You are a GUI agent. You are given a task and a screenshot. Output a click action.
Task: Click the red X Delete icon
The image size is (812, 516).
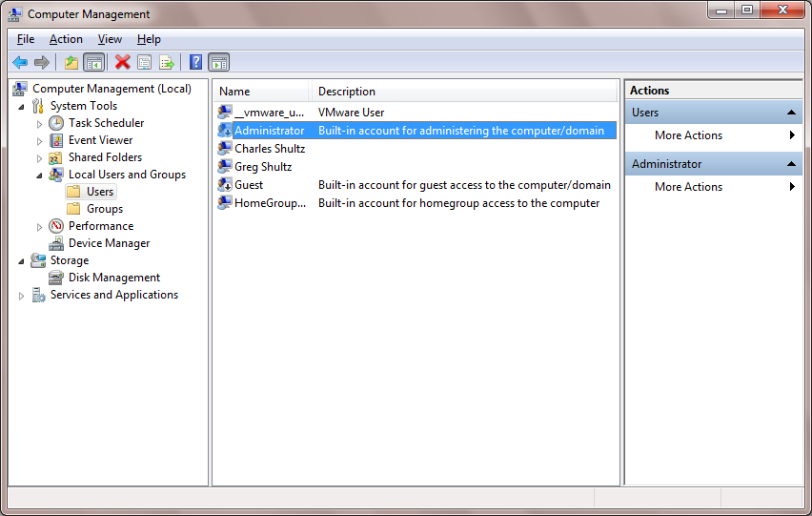coord(122,63)
